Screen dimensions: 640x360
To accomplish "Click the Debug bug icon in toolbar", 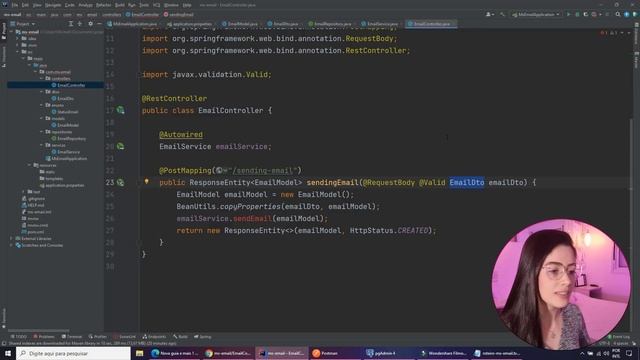I will [577, 15].
